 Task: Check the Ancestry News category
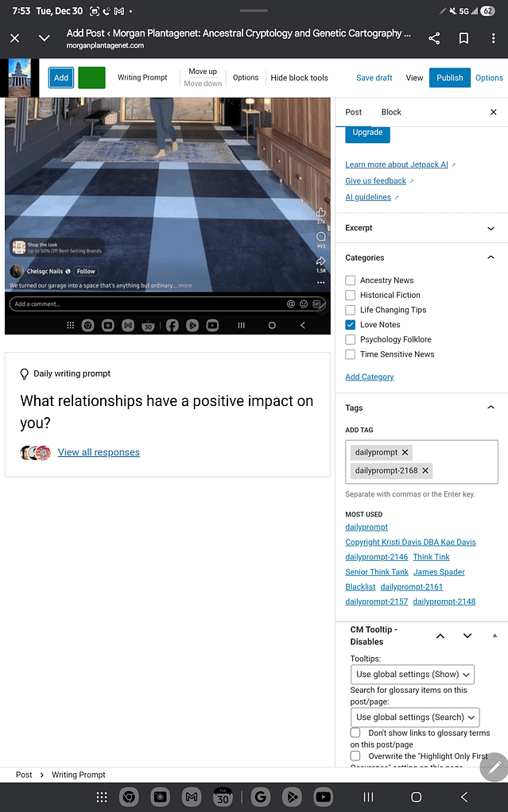pos(351,280)
